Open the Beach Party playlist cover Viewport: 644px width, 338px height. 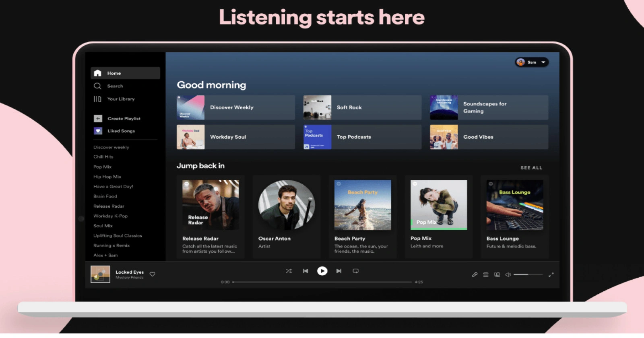(363, 205)
